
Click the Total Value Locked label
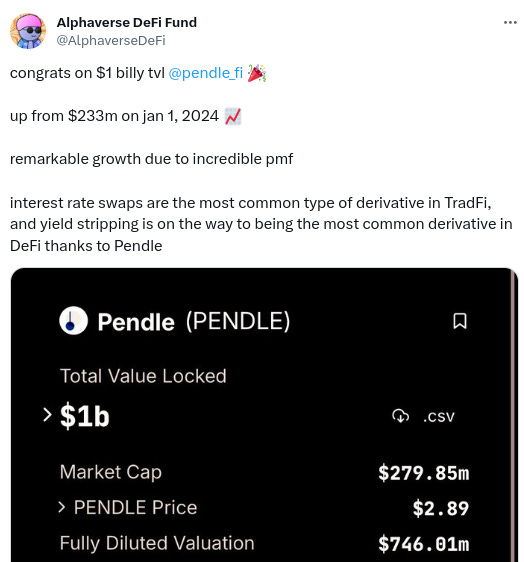click(143, 376)
